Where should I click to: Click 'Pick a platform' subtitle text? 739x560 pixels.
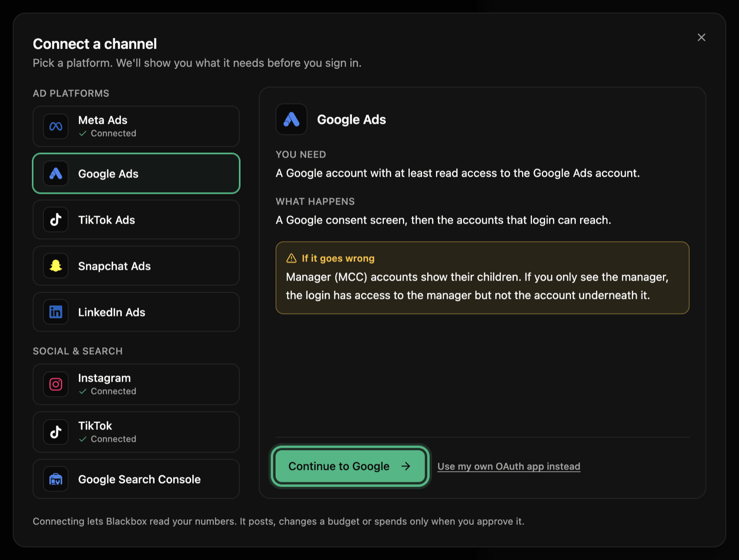click(197, 63)
